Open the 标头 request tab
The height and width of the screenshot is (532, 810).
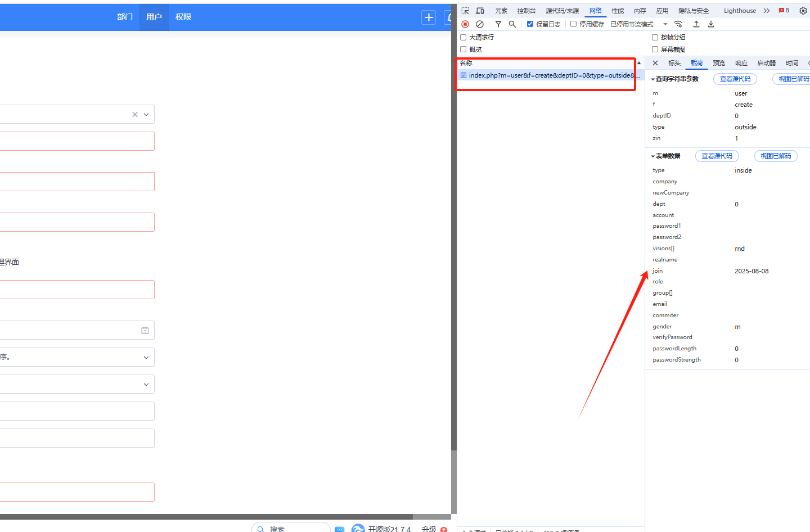[674, 63]
